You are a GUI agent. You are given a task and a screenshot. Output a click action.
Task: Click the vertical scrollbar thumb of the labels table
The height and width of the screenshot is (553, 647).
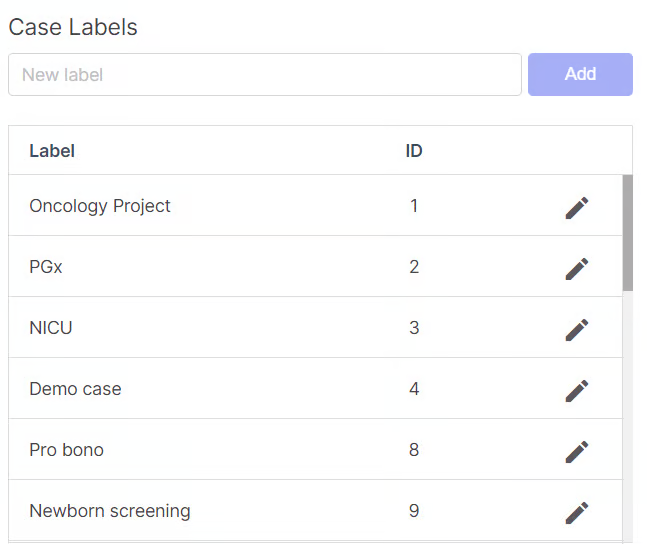(x=627, y=232)
